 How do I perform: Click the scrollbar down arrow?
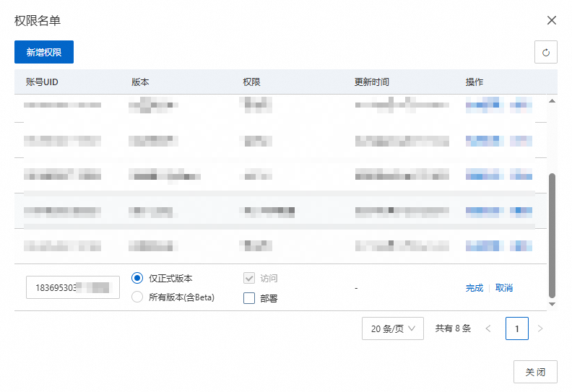(552, 304)
